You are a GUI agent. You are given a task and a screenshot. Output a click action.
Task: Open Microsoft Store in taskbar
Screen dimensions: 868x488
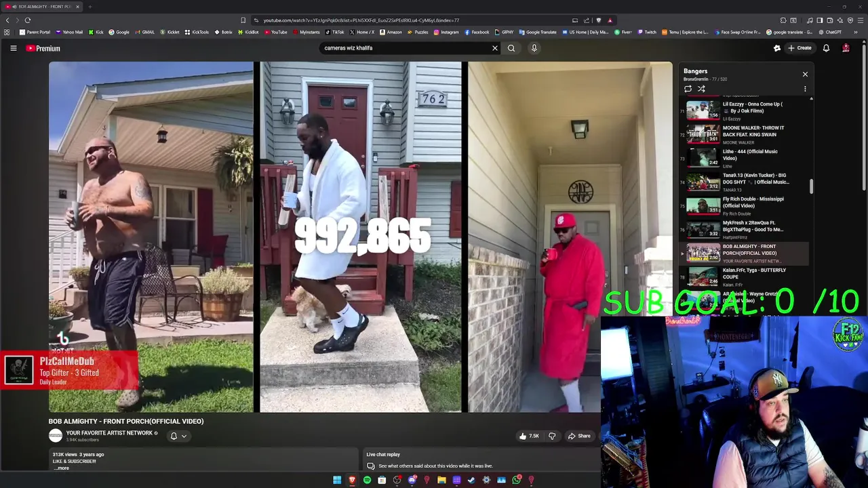382,480
